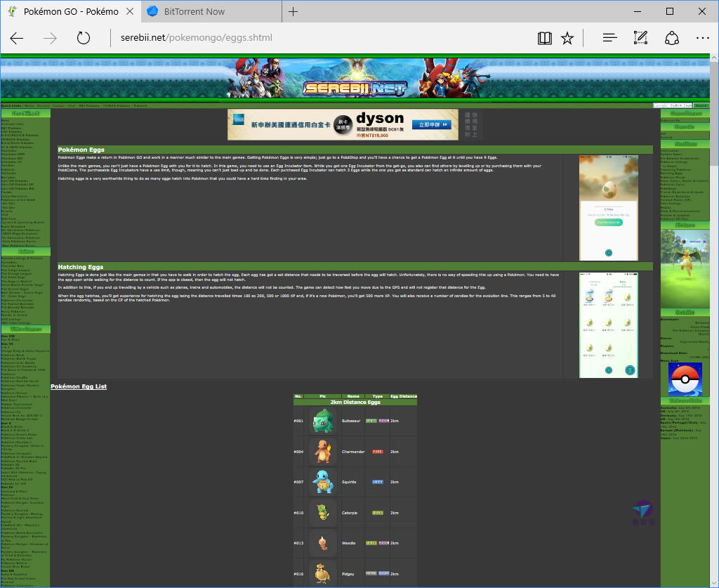The image size is (719, 588).
Task: Click the Name column header
Action: tap(353, 396)
